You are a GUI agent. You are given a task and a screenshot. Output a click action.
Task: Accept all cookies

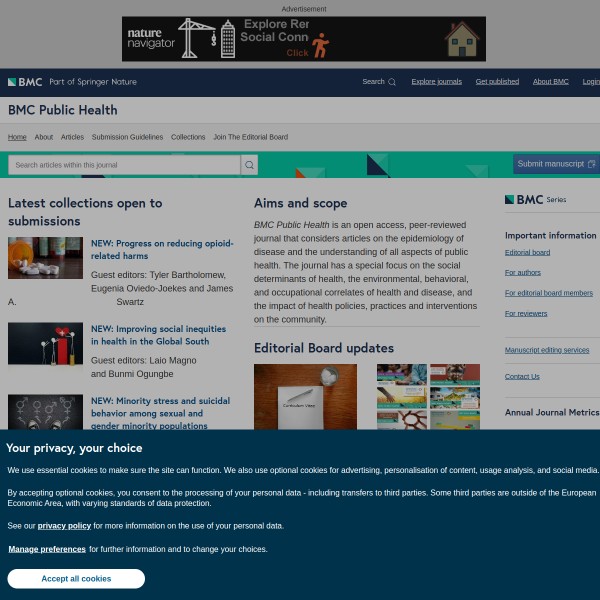[x=76, y=578]
